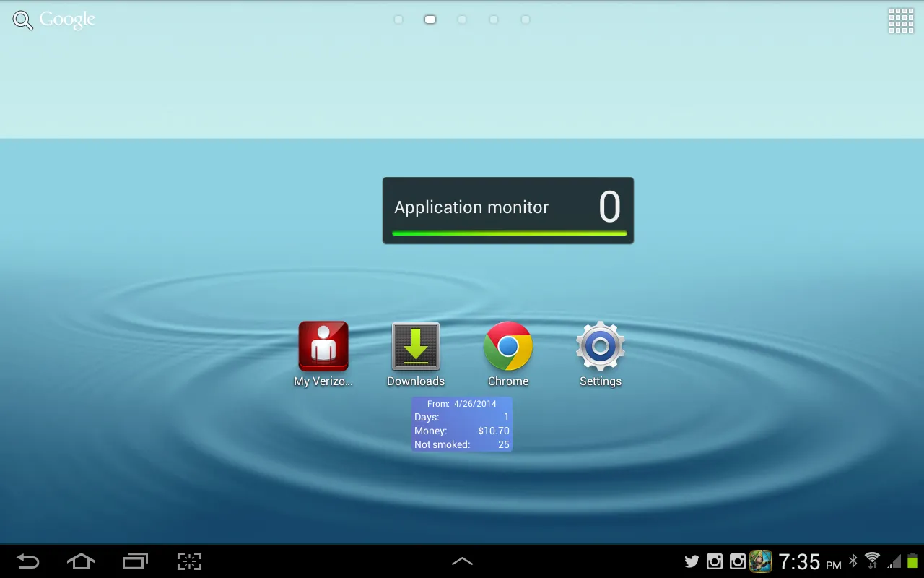The image size is (924, 578).
Task: Jump to the fifth home page dot
Action: 526,20
